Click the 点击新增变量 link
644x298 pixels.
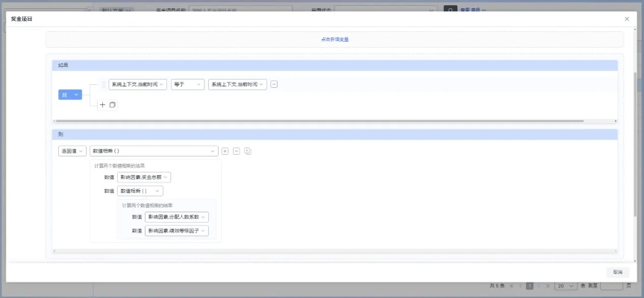coord(334,39)
